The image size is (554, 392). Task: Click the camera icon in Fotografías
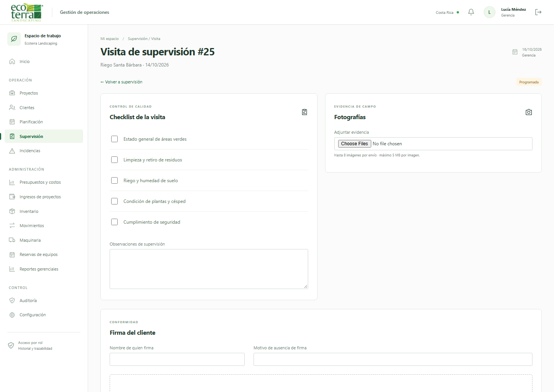click(x=529, y=112)
